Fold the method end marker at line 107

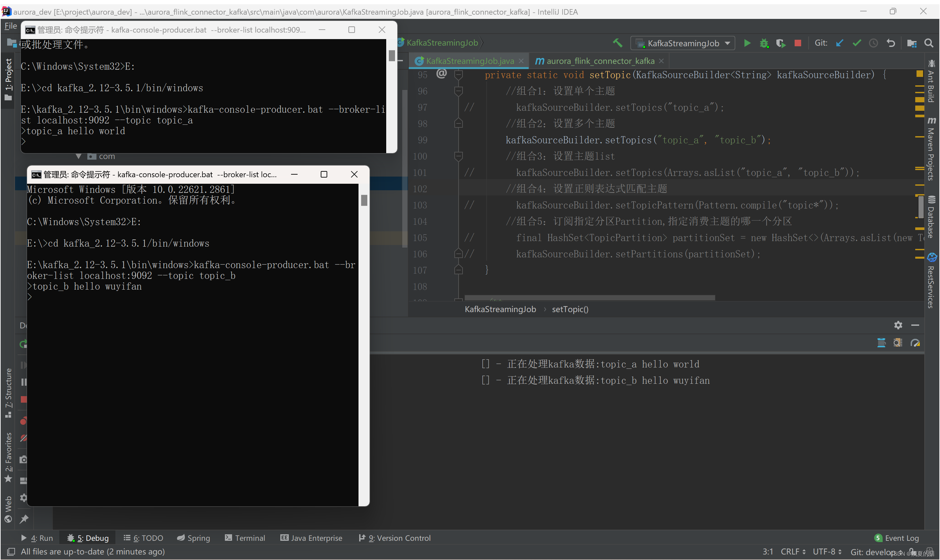458,270
